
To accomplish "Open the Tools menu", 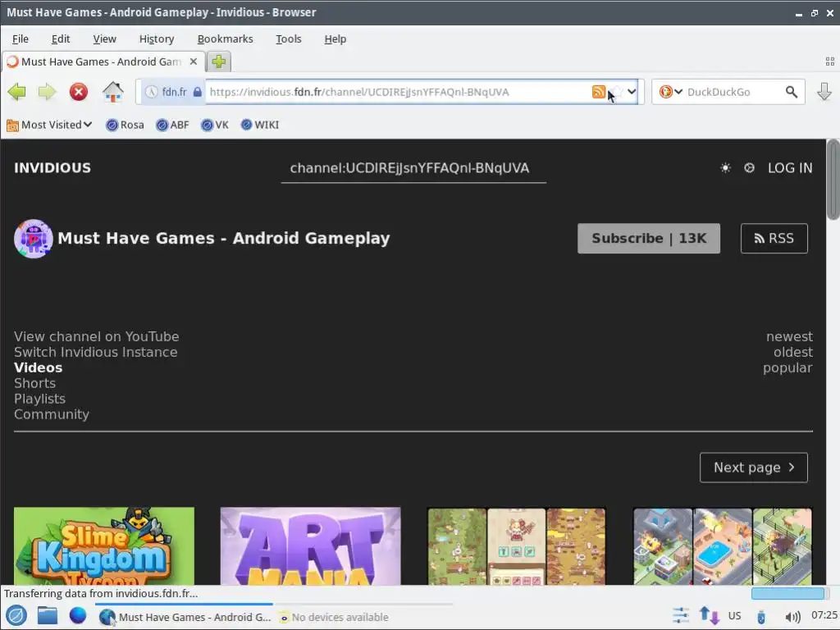I will point(288,39).
